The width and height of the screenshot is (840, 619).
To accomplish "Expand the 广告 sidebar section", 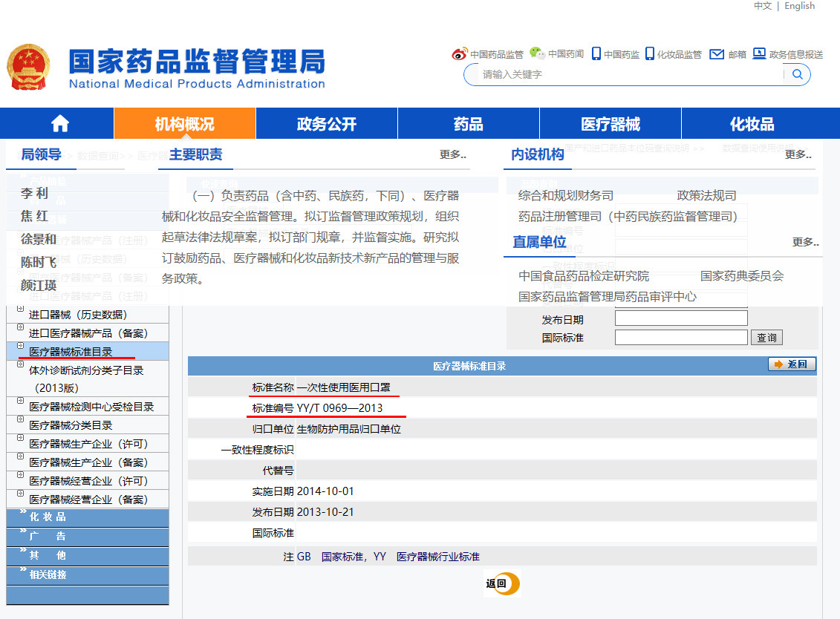I will [x=88, y=537].
